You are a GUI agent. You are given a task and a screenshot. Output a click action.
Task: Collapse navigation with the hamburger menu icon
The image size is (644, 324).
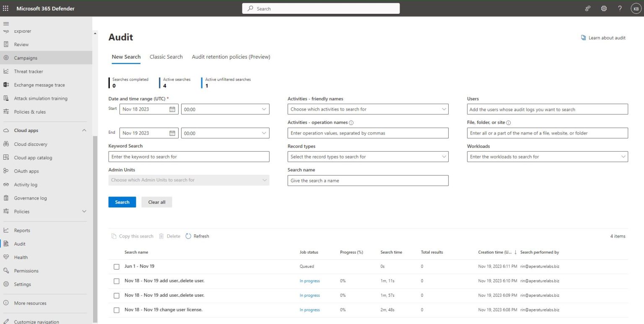click(6, 23)
